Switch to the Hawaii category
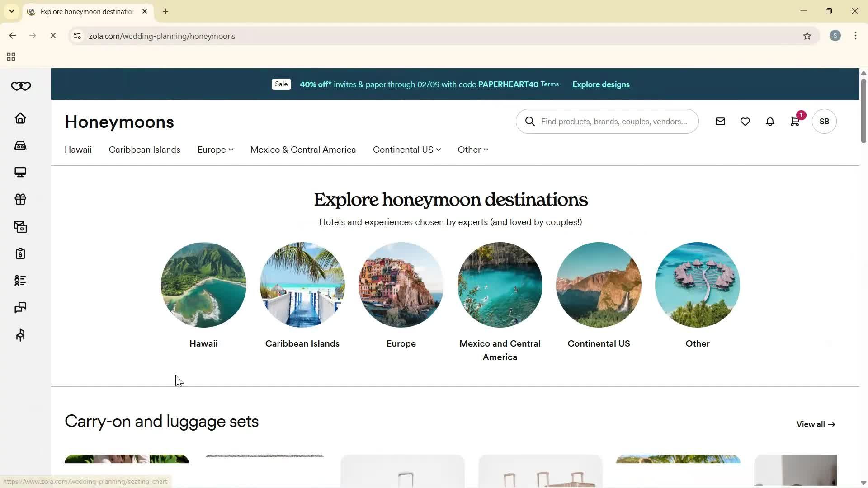 [x=78, y=150]
